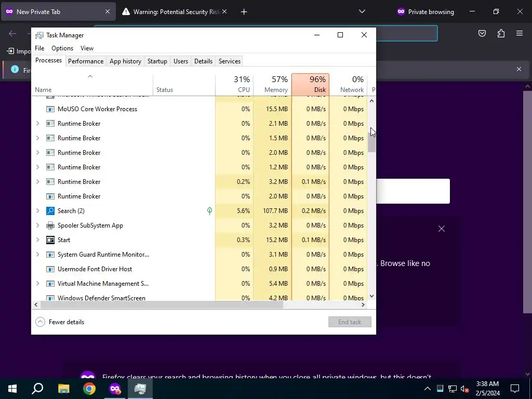532x399 pixels.
Task: Open Windows Start menu on the taskbar
Action: [x=12, y=389]
